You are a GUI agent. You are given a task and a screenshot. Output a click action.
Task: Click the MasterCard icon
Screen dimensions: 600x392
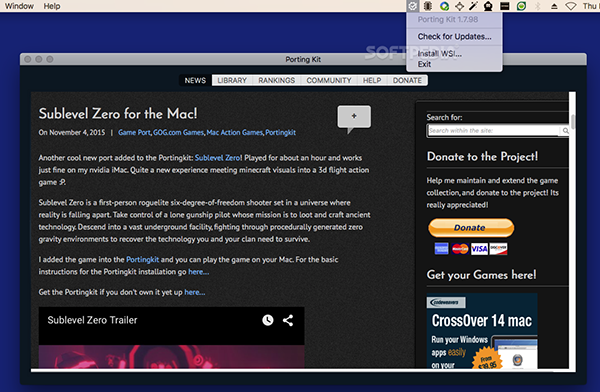pyautogui.click(x=460, y=249)
